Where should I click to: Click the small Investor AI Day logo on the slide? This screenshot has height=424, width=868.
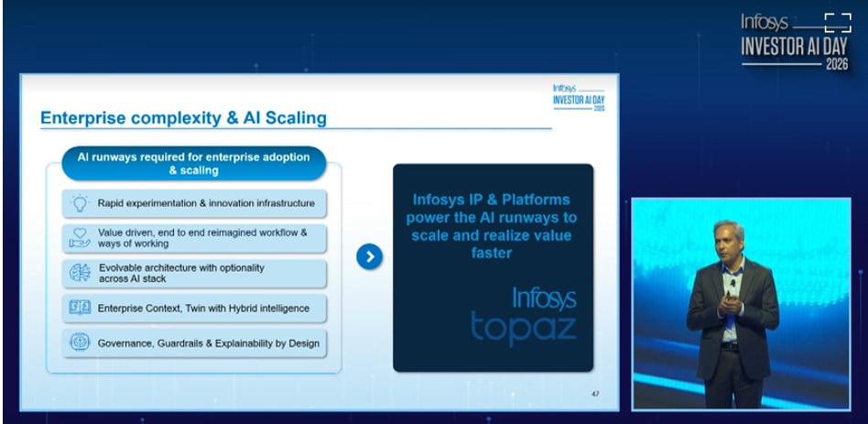click(579, 98)
